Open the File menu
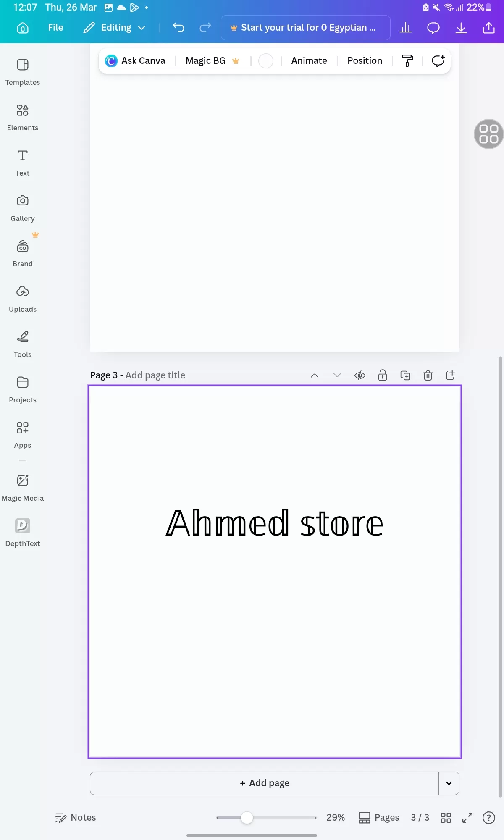Image resolution: width=504 pixels, height=840 pixels. click(55, 28)
